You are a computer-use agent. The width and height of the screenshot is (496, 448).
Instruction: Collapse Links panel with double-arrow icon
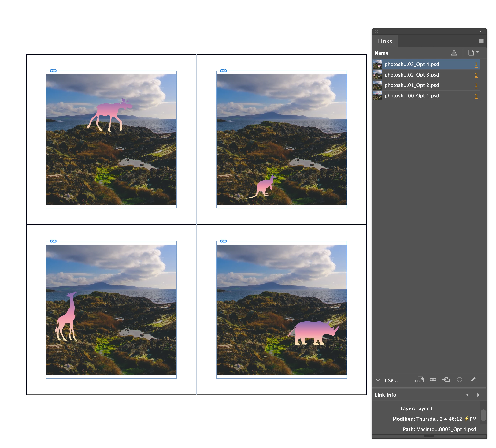tap(481, 32)
